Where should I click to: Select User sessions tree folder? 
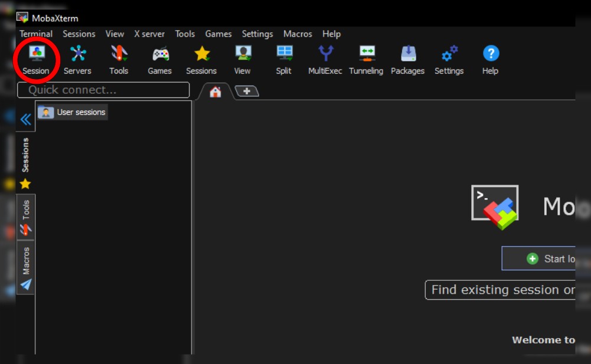72,112
